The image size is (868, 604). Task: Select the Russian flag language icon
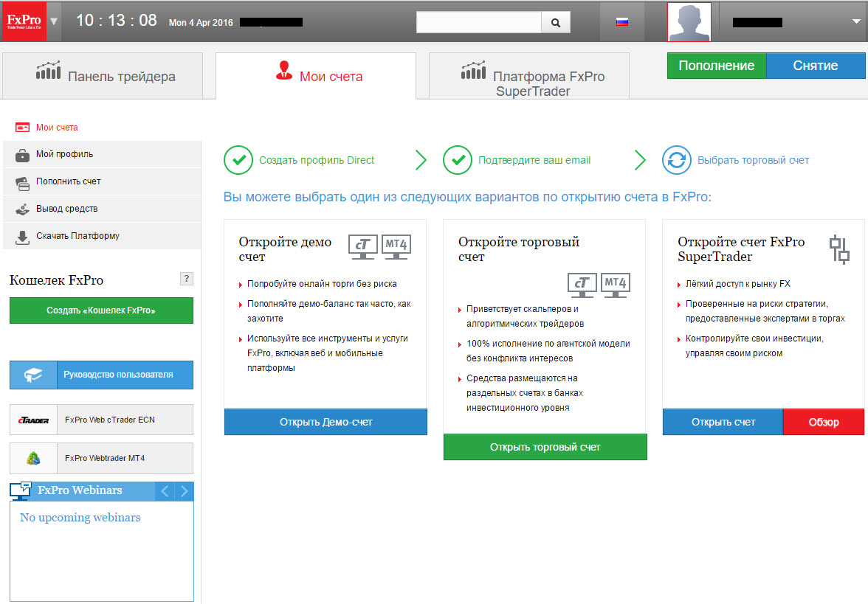pos(622,22)
